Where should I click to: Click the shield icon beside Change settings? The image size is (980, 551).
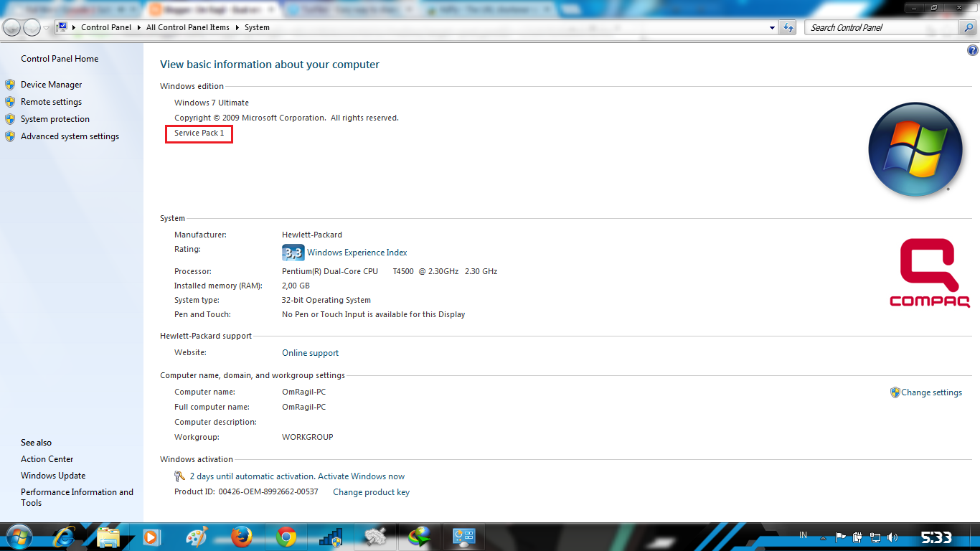click(x=895, y=392)
